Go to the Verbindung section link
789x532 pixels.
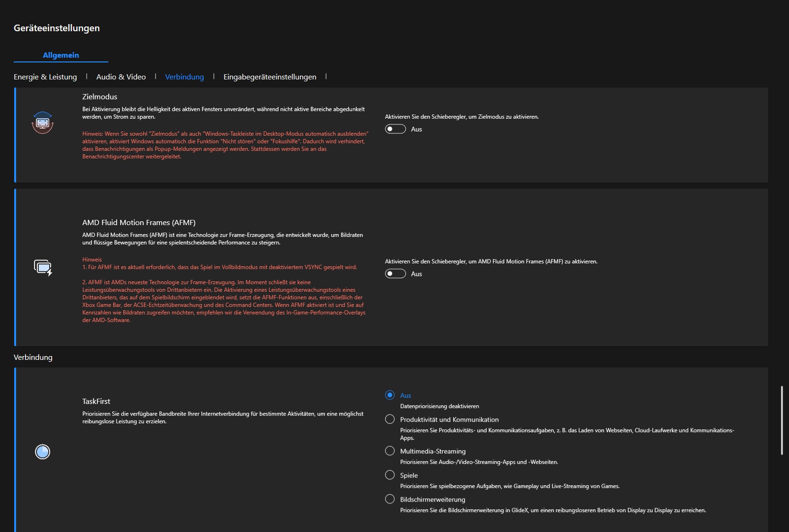point(184,77)
